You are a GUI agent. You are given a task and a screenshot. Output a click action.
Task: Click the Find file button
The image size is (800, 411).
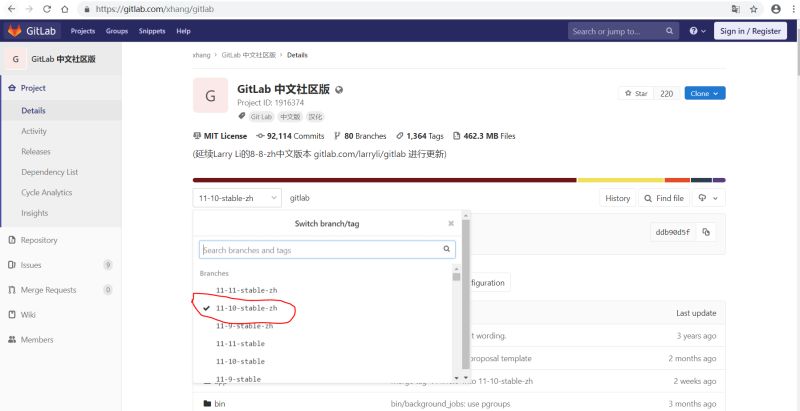664,198
